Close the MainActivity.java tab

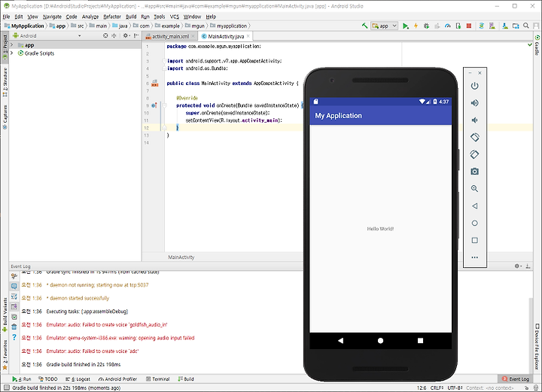coord(248,36)
